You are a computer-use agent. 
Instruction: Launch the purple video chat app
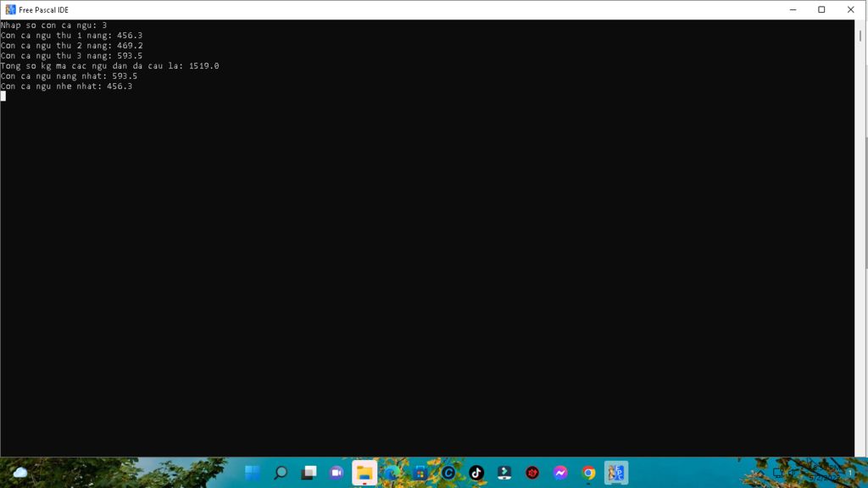click(x=337, y=473)
